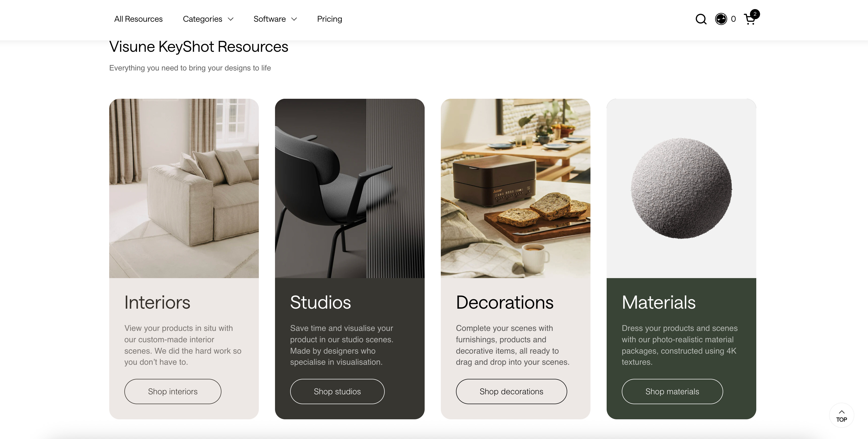Click the credits coin icon
This screenshot has width=868, height=439.
(721, 19)
